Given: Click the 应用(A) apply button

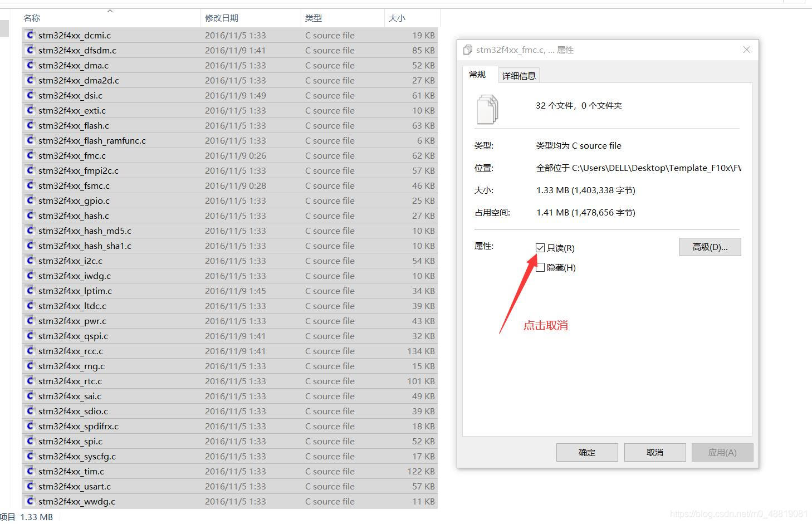Looking at the screenshot, I should click(722, 452).
